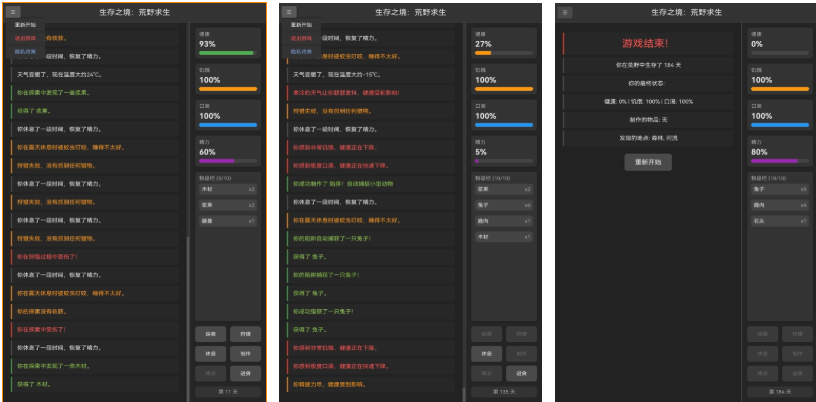Select 藤蔓 x1 in Day 11 inventory
816x402 pixels.
228,221
